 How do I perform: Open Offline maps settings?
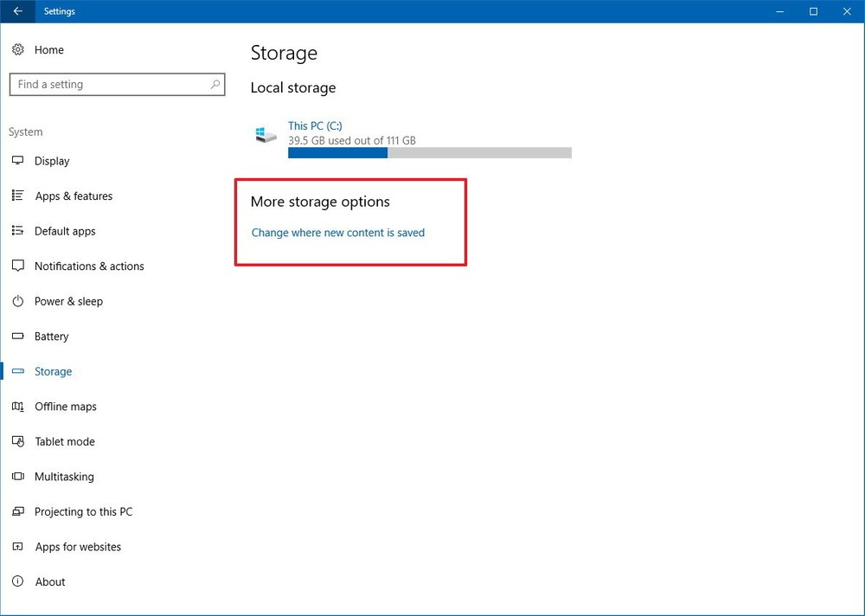coord(66,407)
